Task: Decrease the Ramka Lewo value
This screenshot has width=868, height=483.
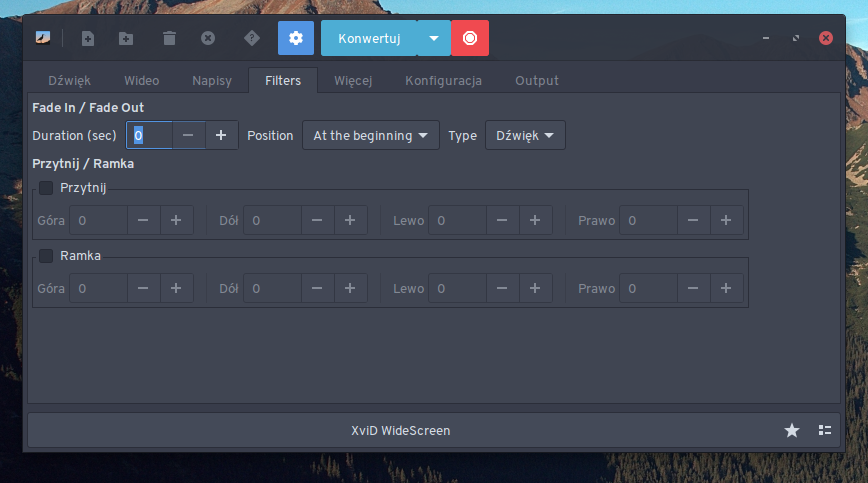Action: (502, 288)
